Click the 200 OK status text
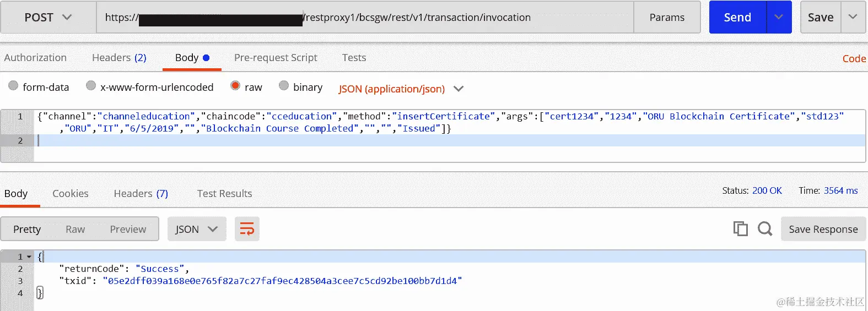The image size is (868, 311). (x=767, y=190)
